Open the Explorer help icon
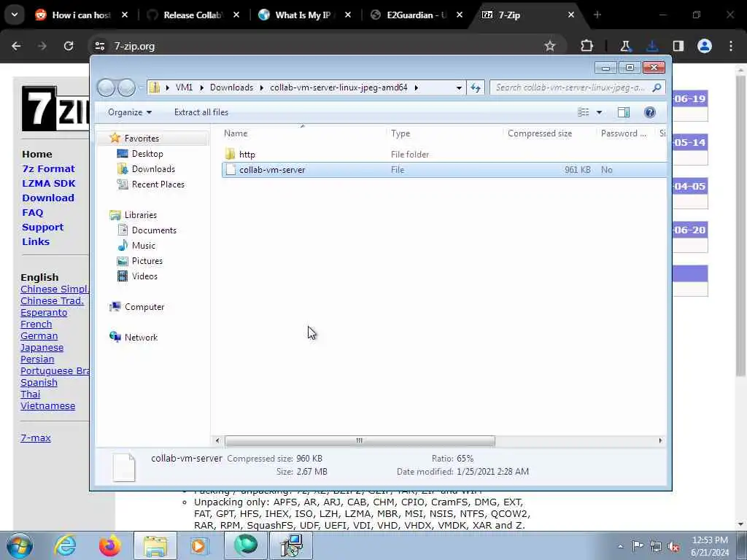 point(649,112)
